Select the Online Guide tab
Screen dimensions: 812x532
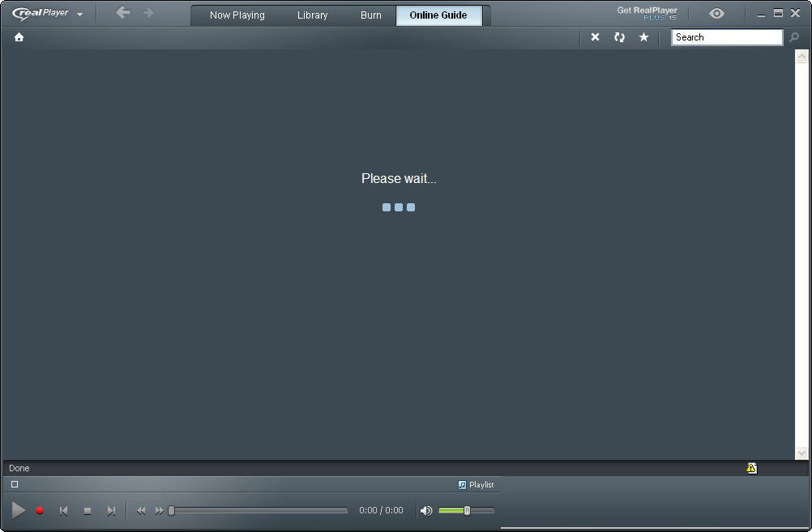coord(438,15)
